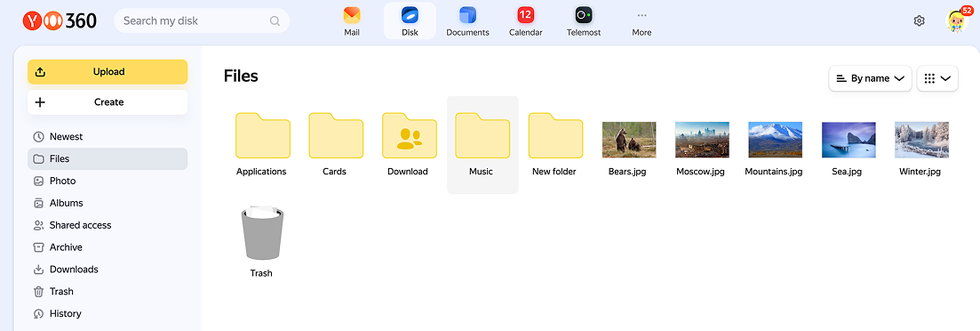Launch the Telemost app icon
The height and width of the screenshot is (331, 980).
pos(584,14)
